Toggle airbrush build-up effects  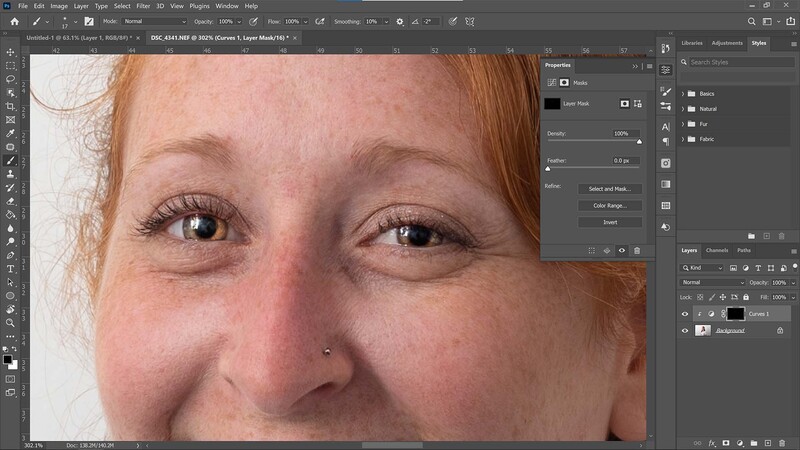[320, 21]
